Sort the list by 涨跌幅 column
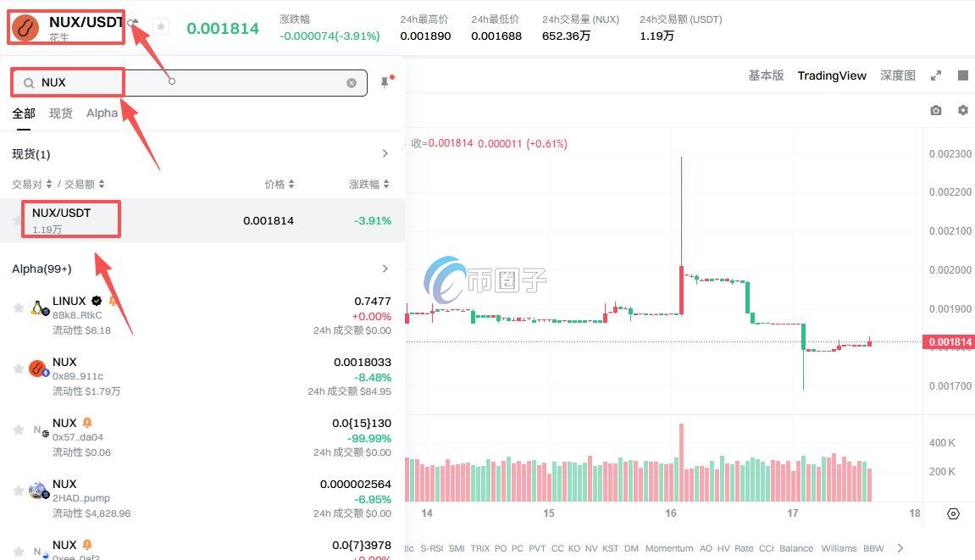 (368, 184)
